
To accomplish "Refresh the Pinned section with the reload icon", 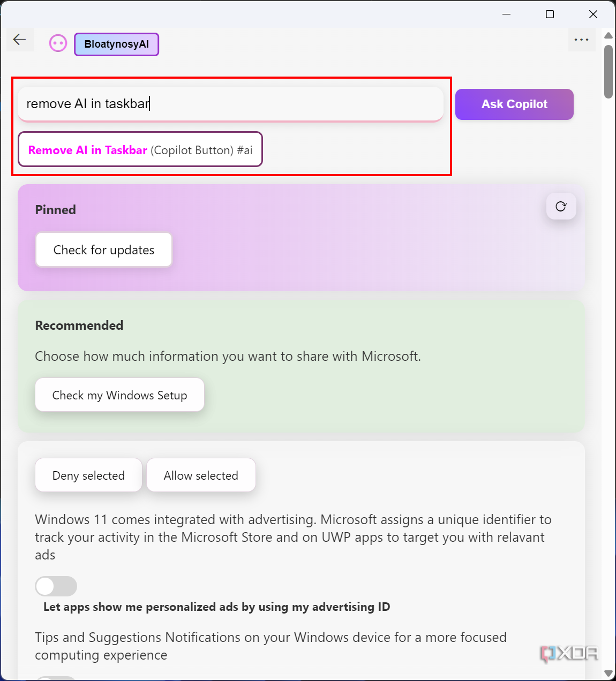I will [561, 206].
